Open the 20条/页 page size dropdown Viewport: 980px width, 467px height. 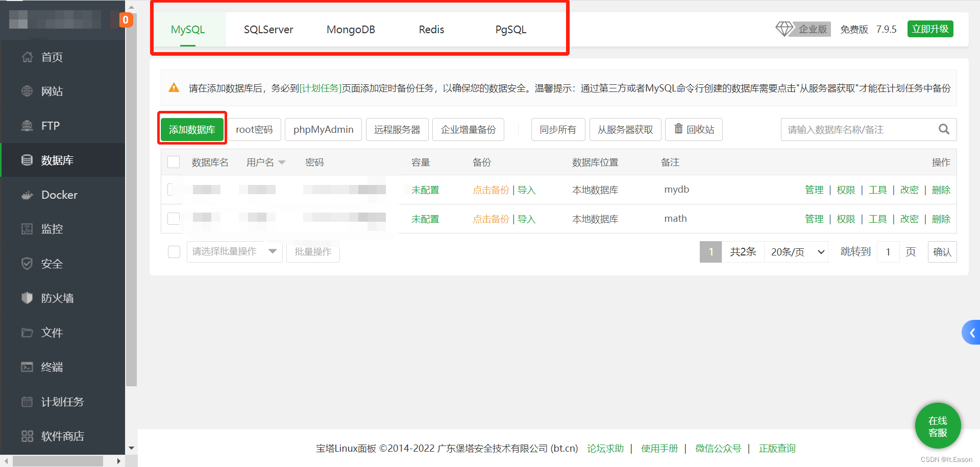pyautogui.click(x=797, y=252)
